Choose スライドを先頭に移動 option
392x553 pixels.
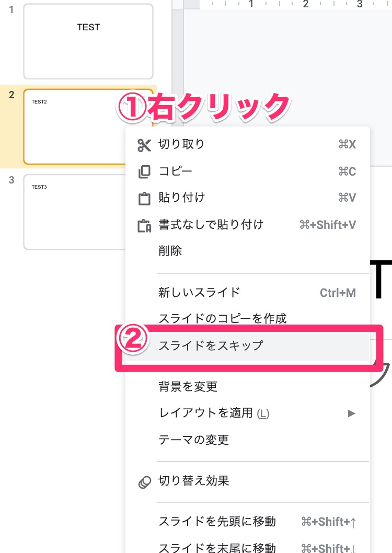click(x=217, y=522)
